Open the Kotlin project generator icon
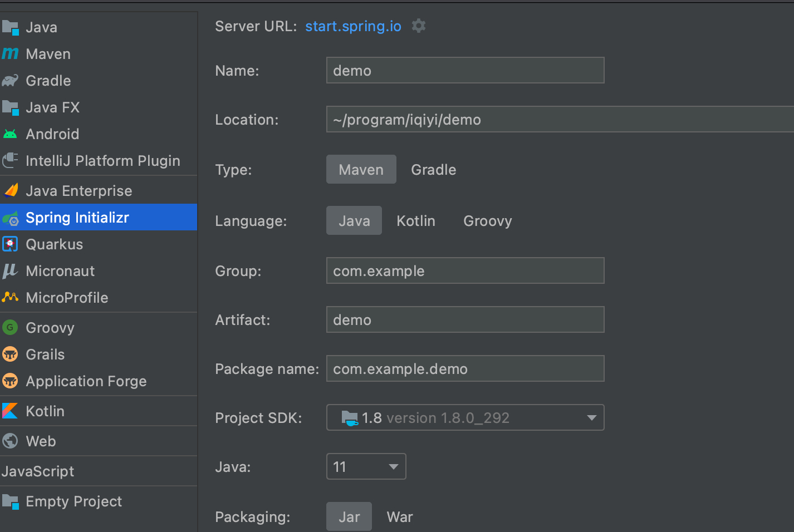 point(11,411)
